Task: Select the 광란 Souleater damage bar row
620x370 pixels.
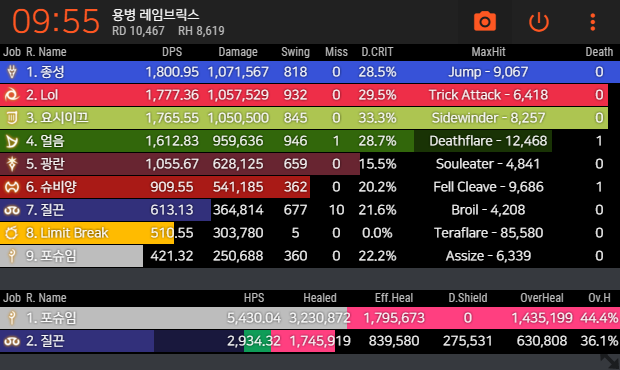Action: coord(310,164)
